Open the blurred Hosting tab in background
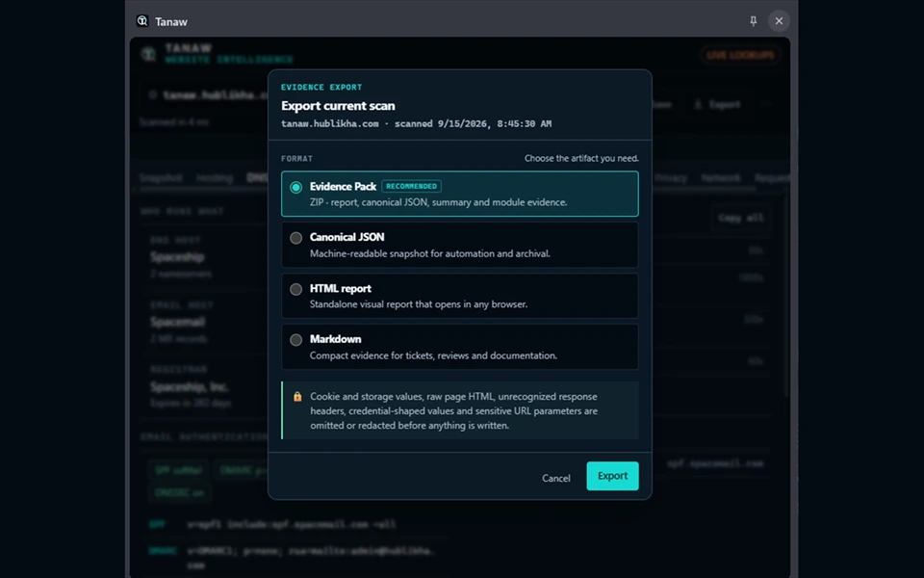This screenshot has width=924, height=578. tap(215, 178)
